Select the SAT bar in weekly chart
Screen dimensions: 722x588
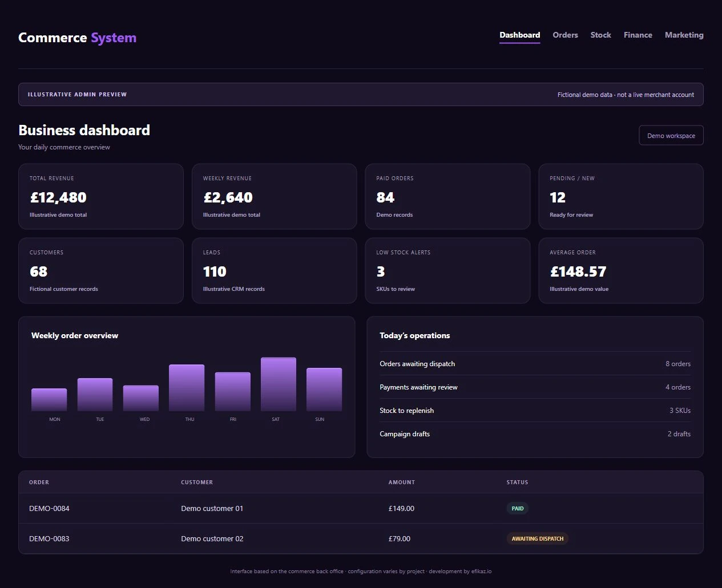pyautogui.click(x=279, y=384)
